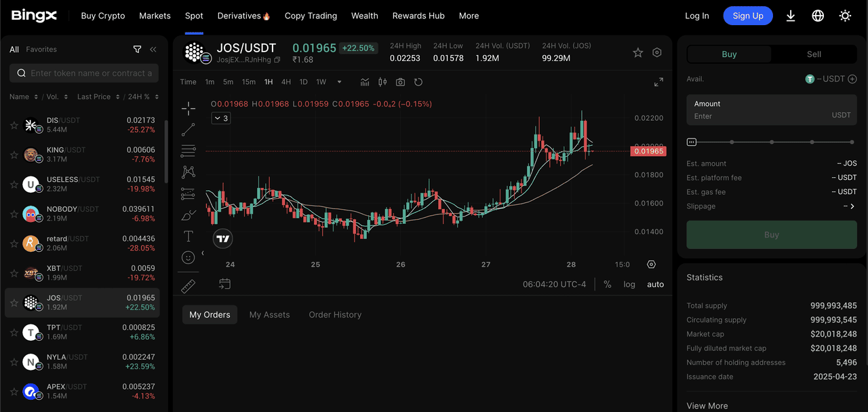Collapse the token list sidebar

tap(153, 50)
